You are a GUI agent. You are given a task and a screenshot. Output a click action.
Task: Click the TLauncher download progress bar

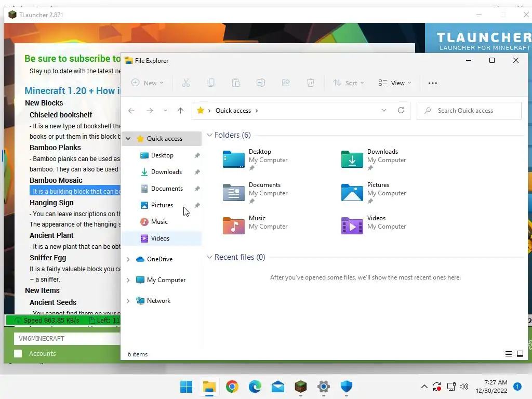pyautogui.click(x=63, y=320)
